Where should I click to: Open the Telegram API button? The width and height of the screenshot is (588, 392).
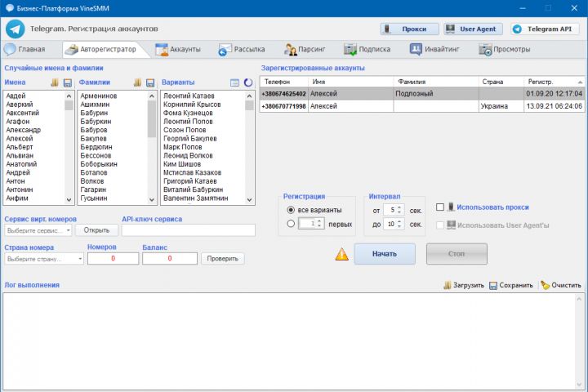tap(545, 29)
